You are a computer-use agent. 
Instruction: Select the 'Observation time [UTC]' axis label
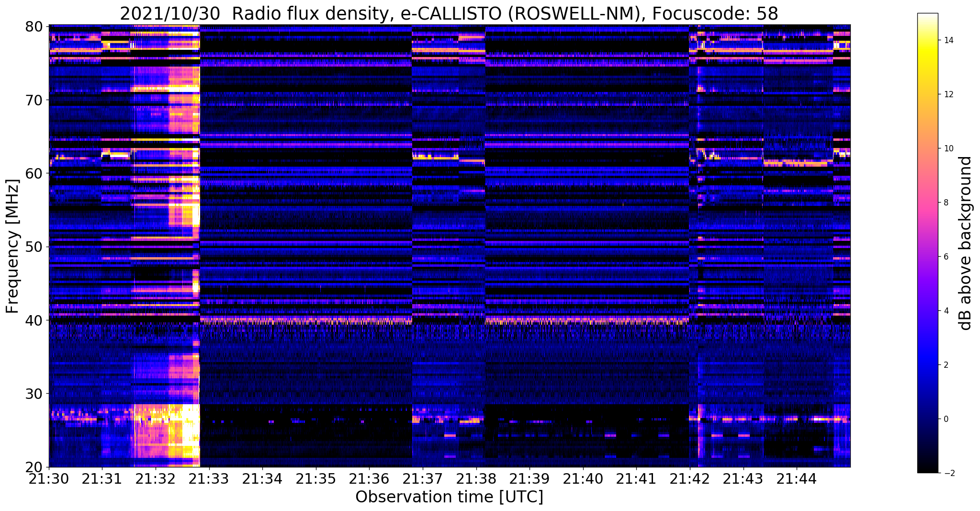(x=449, y=497)
